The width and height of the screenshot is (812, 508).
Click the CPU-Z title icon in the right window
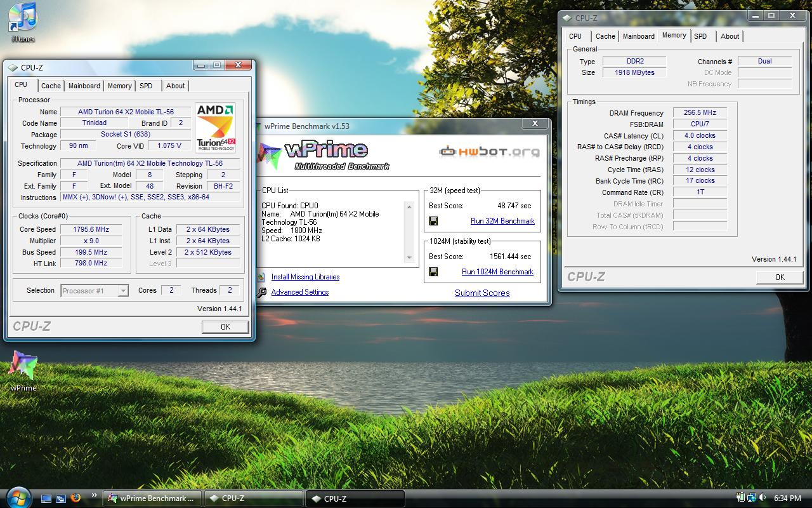567,18
